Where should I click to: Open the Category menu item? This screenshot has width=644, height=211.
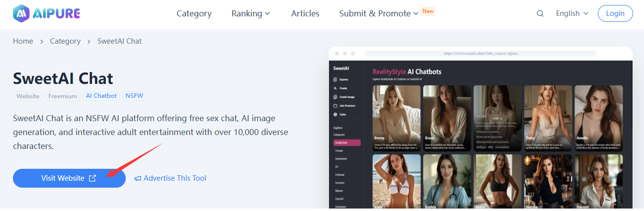click(x=194, y=13)
